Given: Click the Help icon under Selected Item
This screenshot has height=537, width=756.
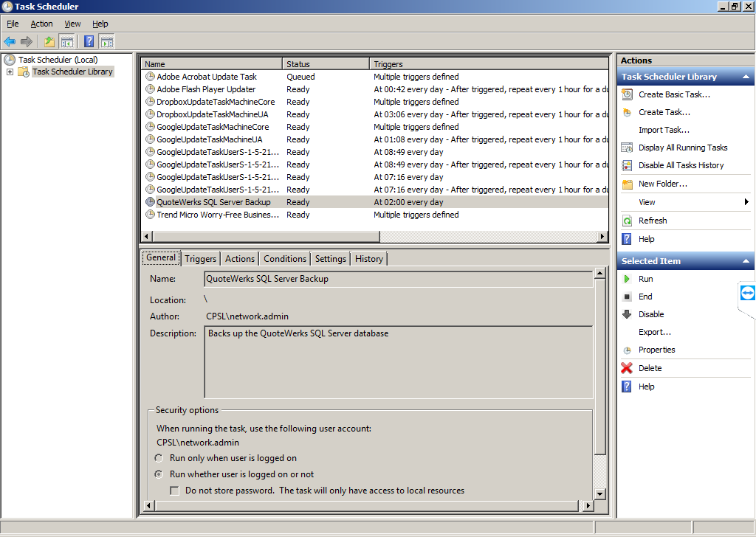Looking at the screenshot, I should pos(627,387).
